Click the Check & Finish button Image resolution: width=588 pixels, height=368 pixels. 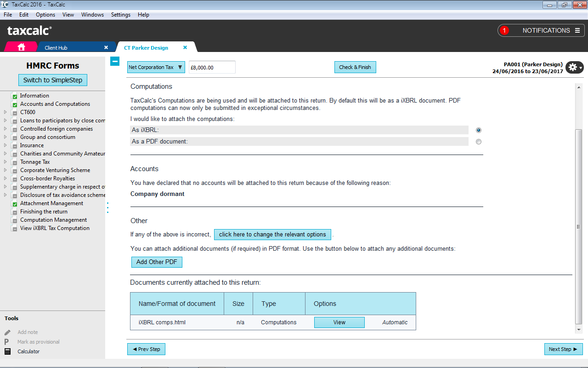355,67
